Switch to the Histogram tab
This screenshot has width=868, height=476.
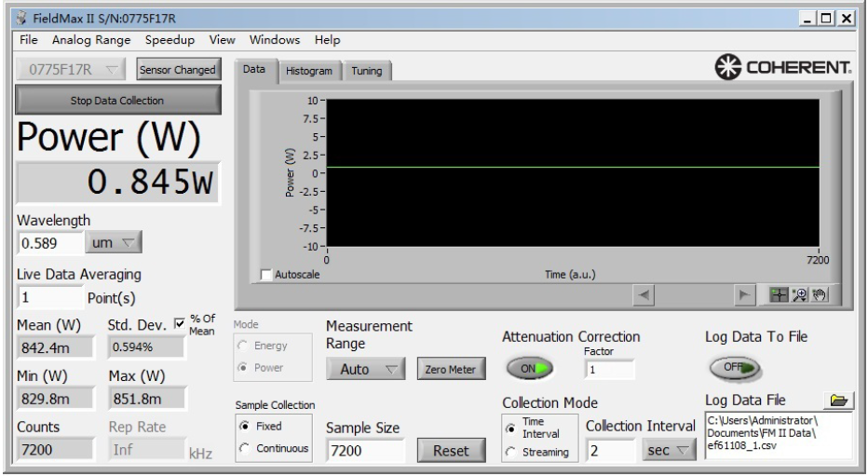pos(311,72)
